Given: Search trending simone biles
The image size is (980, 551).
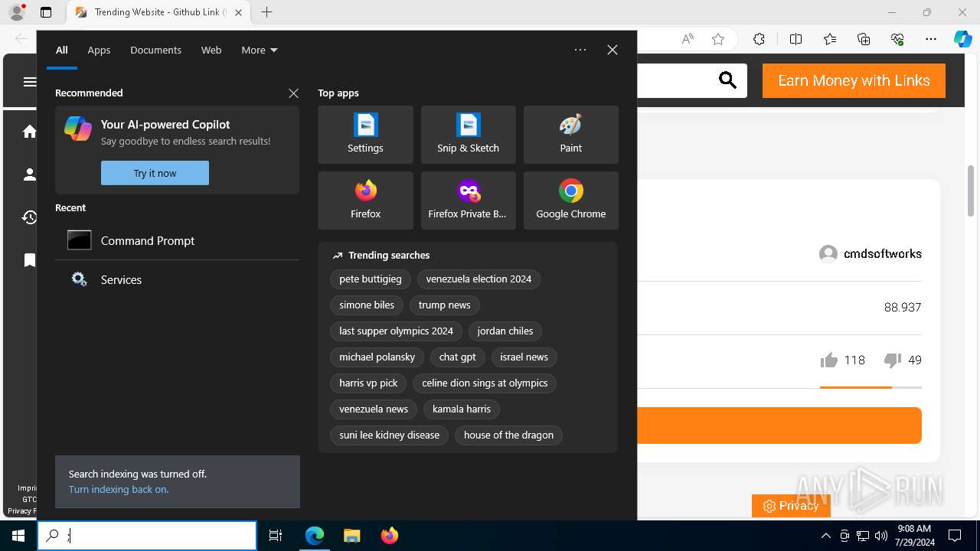Looking at the screenshot, I should pyautogui.click(x=367, y=305).
